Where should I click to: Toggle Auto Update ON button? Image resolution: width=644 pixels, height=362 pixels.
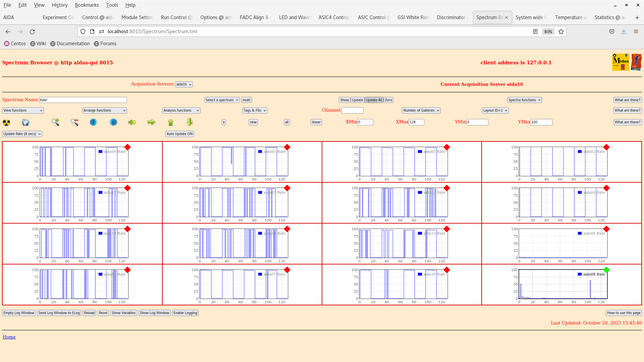pos(179,134)
